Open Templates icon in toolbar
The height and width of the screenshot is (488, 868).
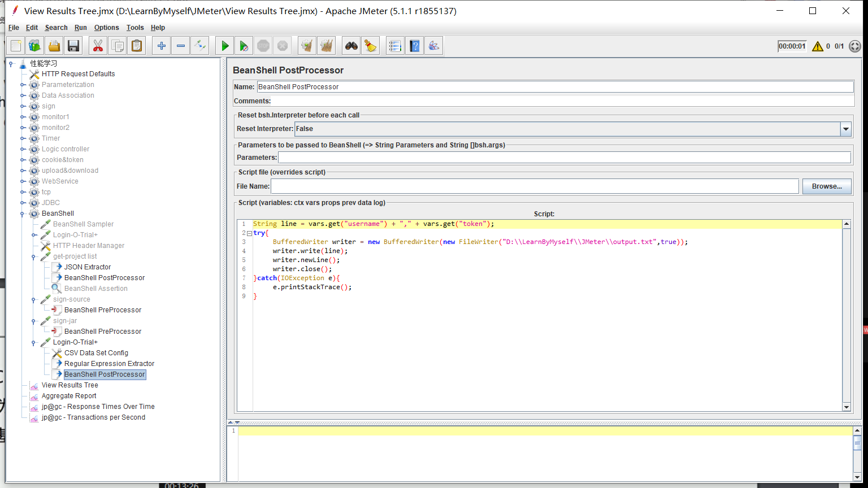(x=35, y=46)
